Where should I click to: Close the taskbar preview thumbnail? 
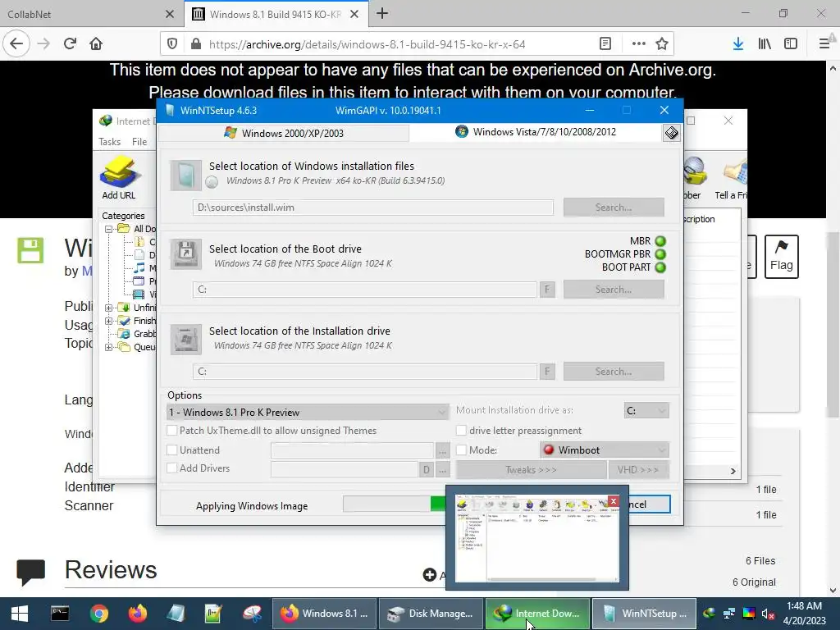[x=614, y=501]
